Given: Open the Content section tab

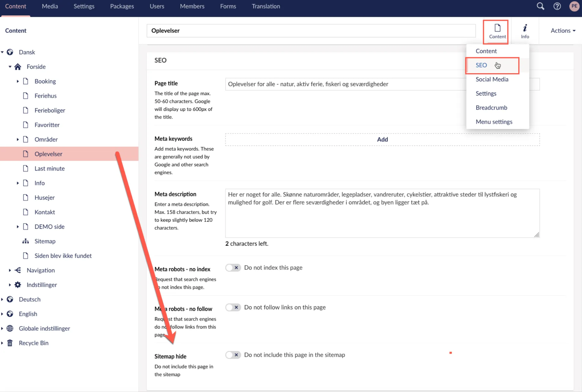Looking at the screenshot, I should (x=16, y=6).
